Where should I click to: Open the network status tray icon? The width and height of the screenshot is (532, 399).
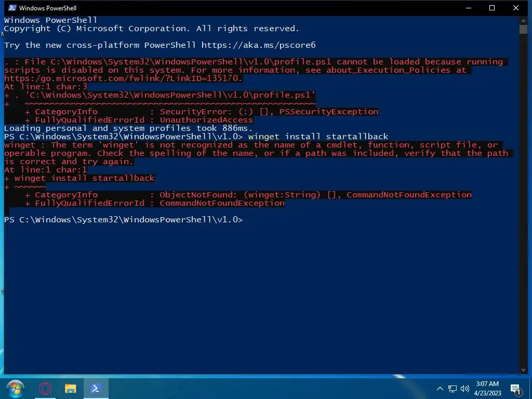click(x=453, y=389)
